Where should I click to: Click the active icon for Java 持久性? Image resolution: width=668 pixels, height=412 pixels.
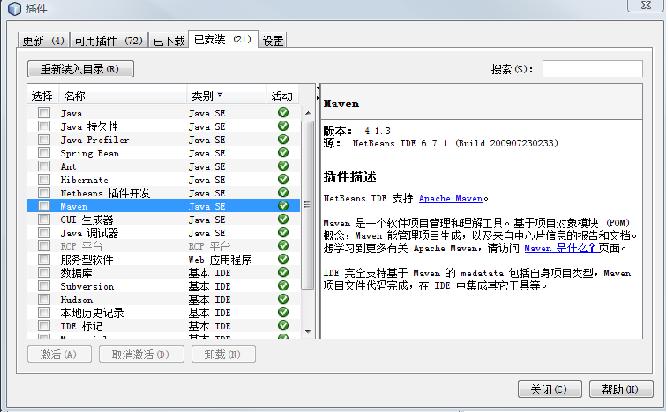coord(283,126)
